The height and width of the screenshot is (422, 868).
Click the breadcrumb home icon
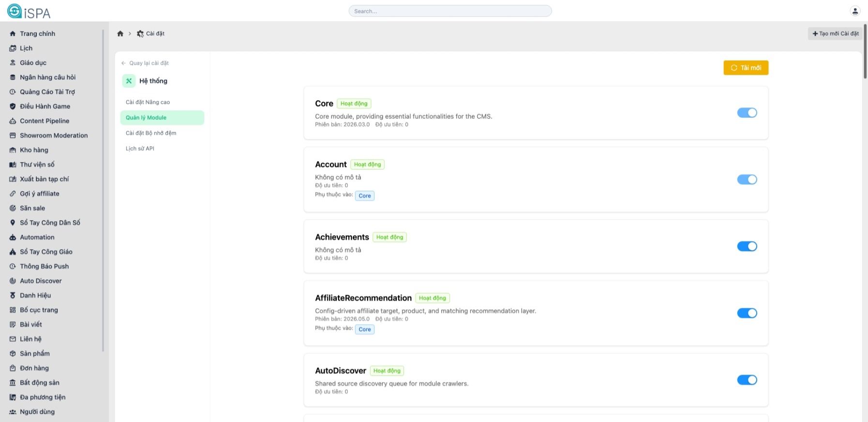point(120,33)
